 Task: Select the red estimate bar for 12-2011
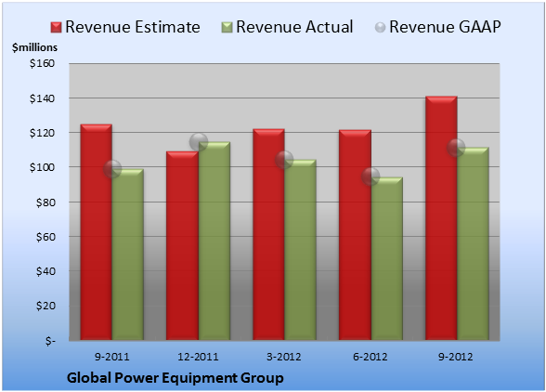(x=182, y=245)
